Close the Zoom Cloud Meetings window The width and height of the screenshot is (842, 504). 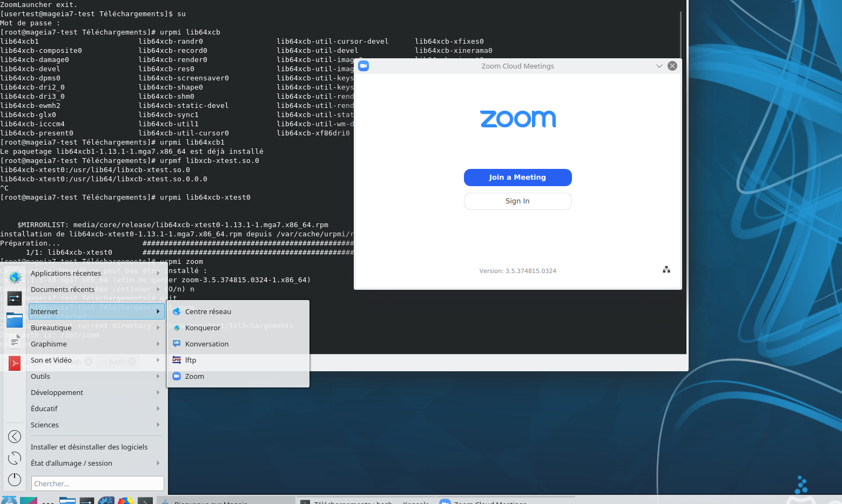tap(672, 66)
